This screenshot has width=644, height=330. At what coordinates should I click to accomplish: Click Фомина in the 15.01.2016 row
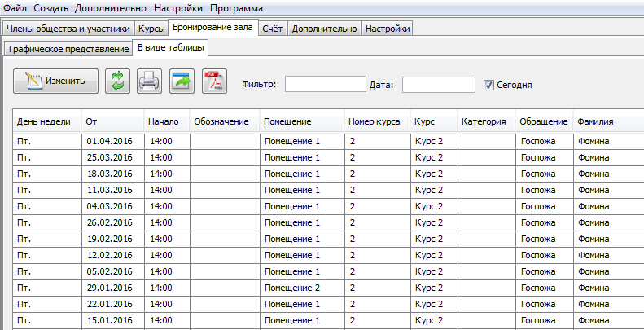(x=608, y=320)
